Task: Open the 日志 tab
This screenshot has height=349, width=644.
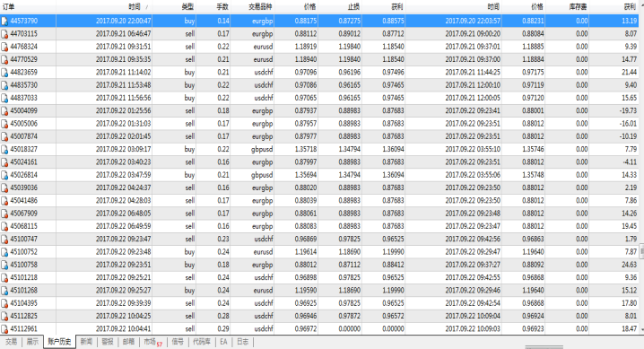Action: click(242, 342)
